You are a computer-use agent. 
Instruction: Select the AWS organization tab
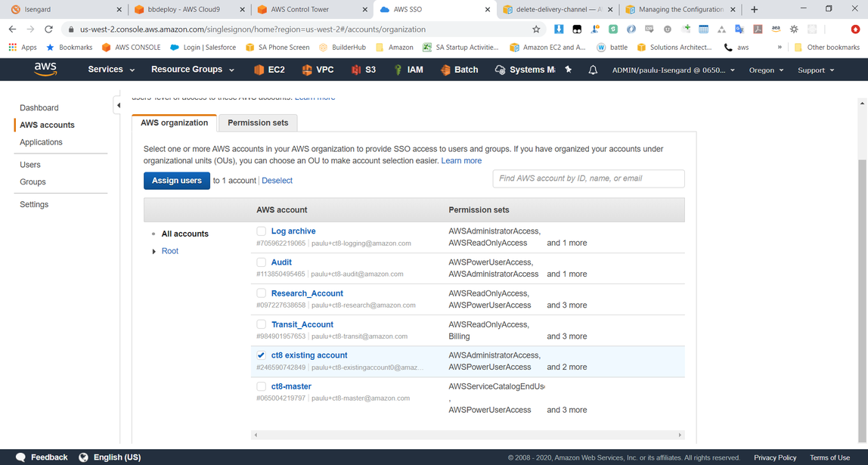pos(175,123)
